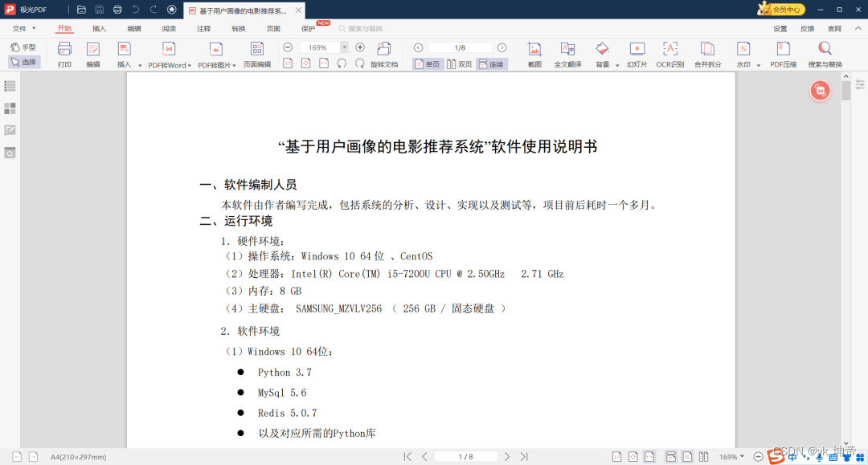
Task: Click the open file folder icon in the title bar
Action: pos(81,10)
